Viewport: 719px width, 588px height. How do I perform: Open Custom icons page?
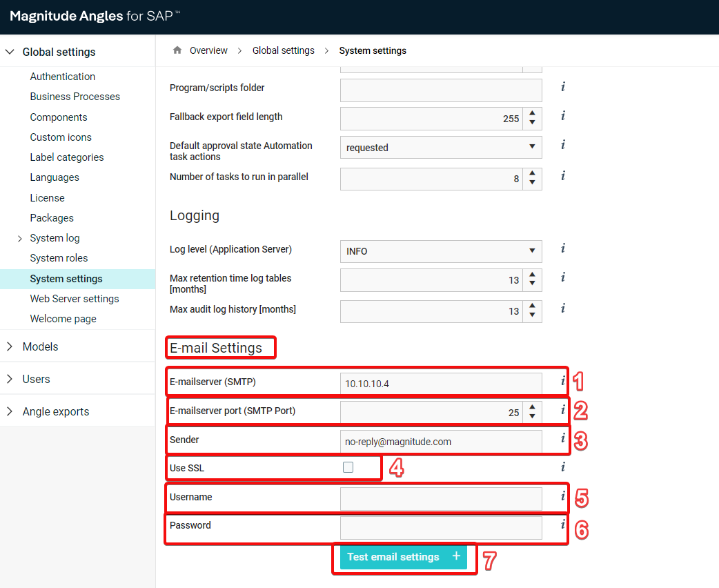click(x=61, y=137)
